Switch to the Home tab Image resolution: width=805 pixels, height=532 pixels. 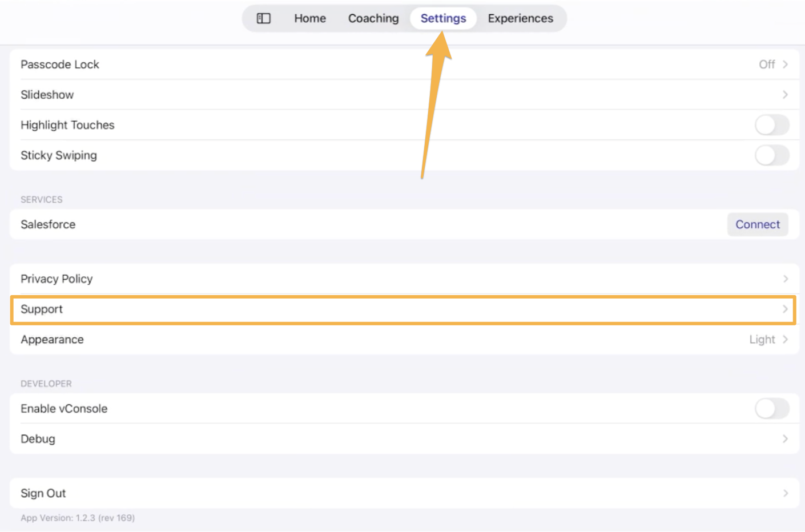(310, 18)
